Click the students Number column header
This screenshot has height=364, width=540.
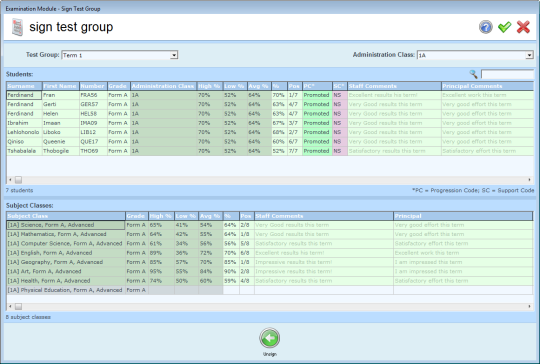[x=93, y=86]
